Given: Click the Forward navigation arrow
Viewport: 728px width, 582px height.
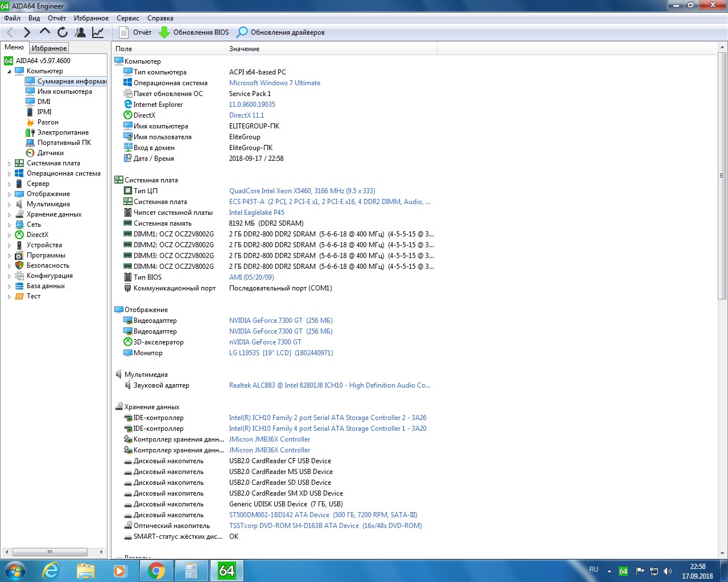Looking at the screenshot, I should 27,32.
